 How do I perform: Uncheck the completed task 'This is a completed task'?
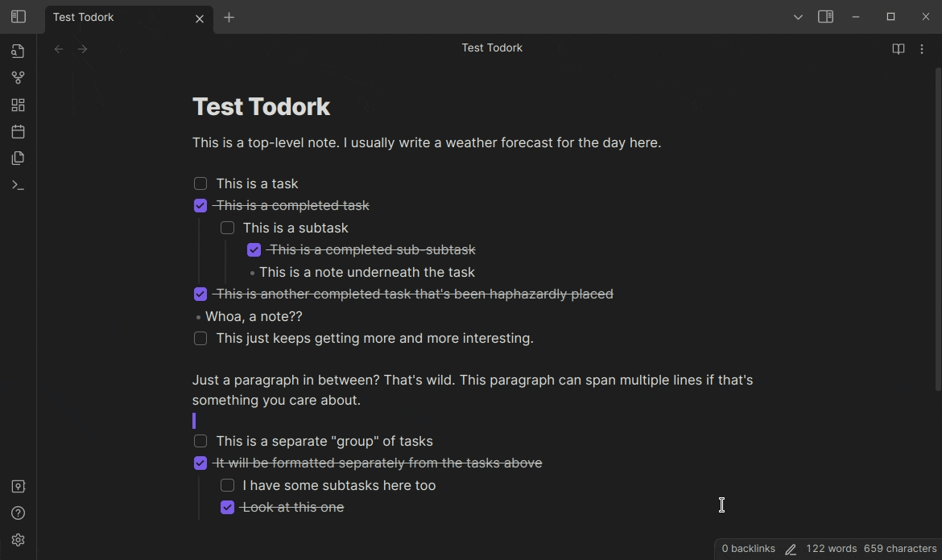click(x=200, y=205)
